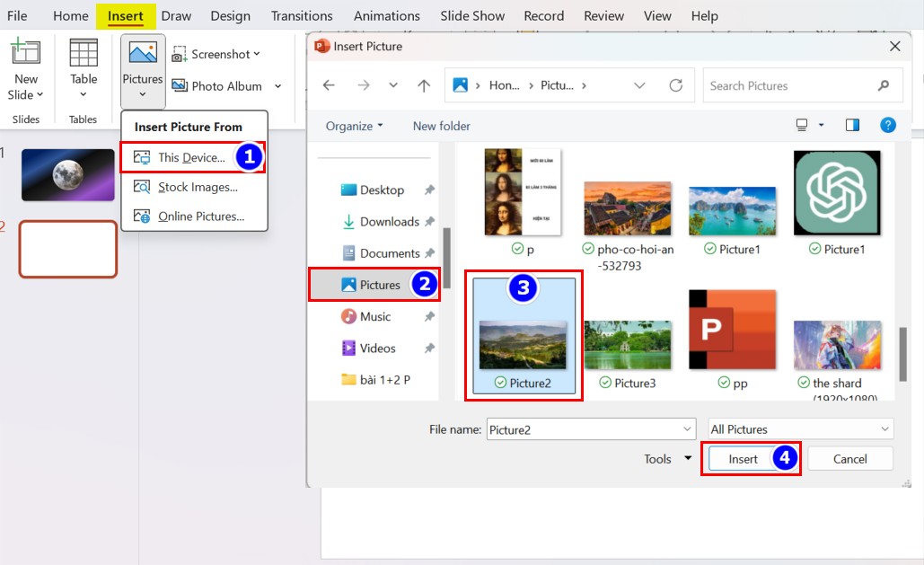
Task: Click the New Slide icon
Action: click(26, 54)
